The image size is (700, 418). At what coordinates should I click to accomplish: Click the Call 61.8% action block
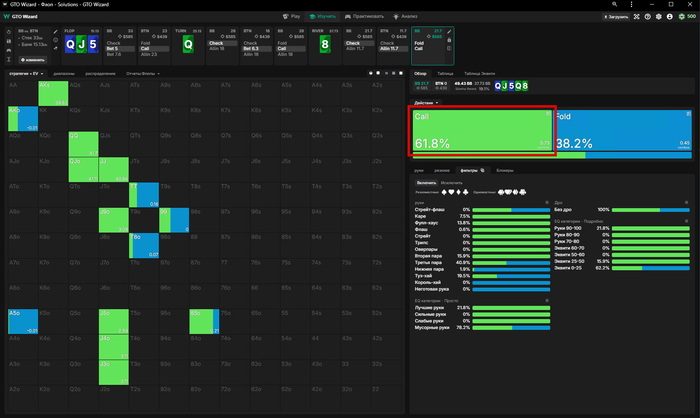pyautogui.click(x=482, y=129)
